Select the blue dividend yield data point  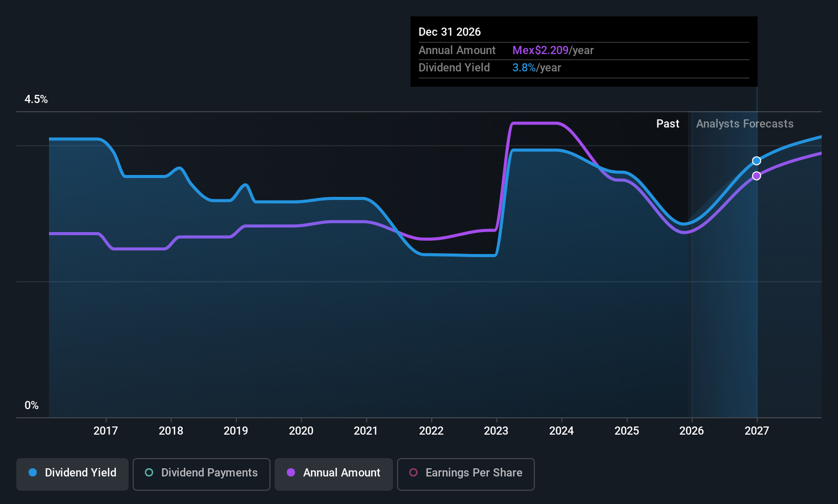(756, 161)
